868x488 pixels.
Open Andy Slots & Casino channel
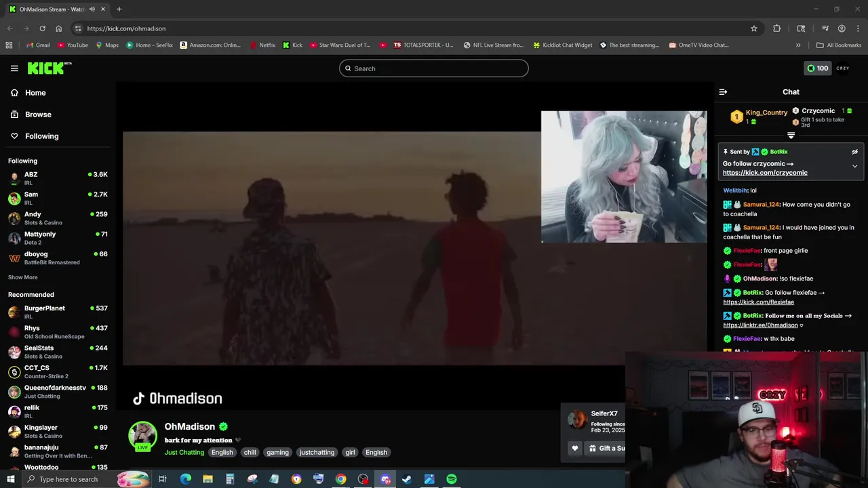(58, 218)
